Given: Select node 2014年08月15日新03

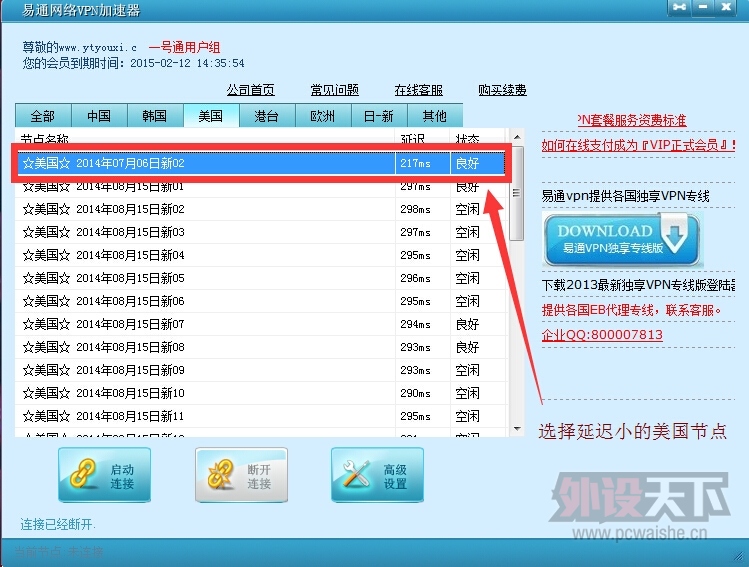Looking at the screenshot, I should (x=260, y=232).
